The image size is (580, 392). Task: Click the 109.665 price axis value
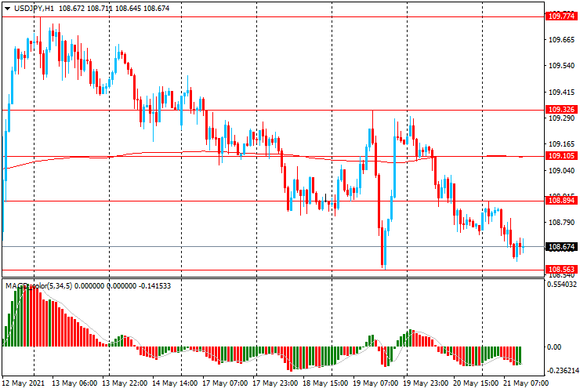[x=561, y=40]
